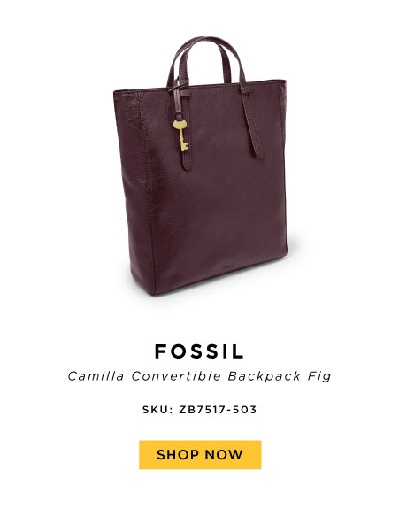Click the word 'NOW' on the yellow button
The height and width of the screenshot is (532, 399).
224,455
